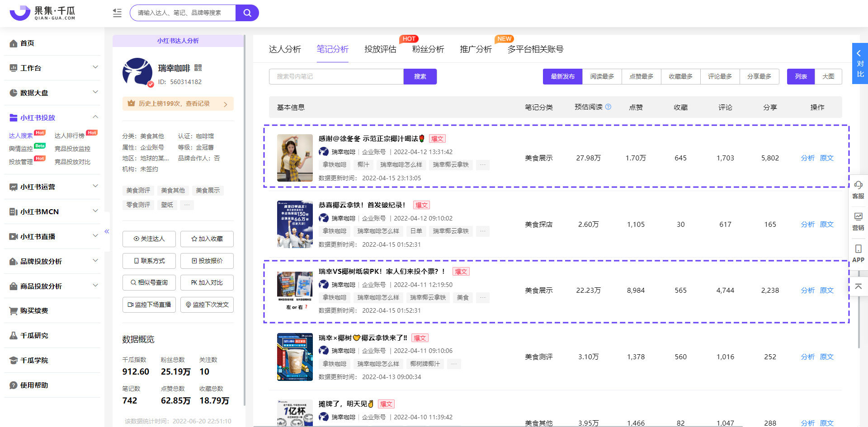Select the 收藏最多 sorting option

click(x=680, y=76)
